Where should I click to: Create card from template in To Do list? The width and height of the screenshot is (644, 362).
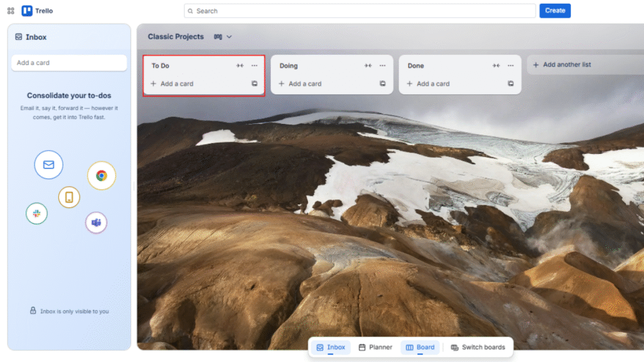[x=255, y=83]
